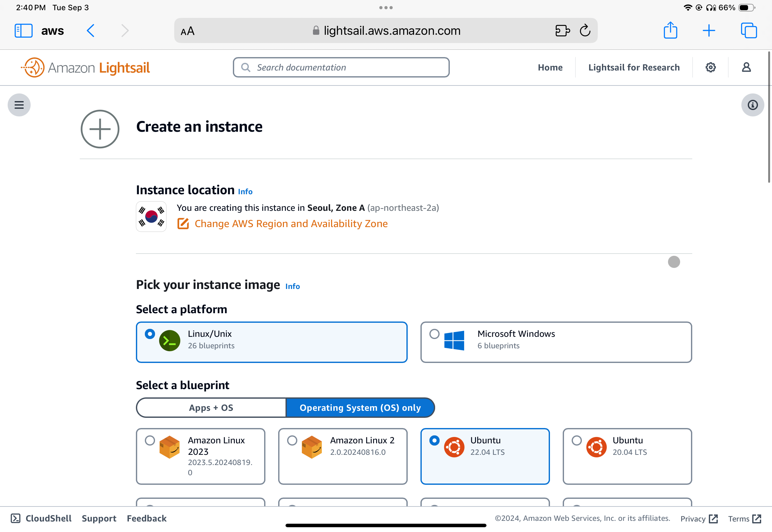Click the lightsail.aws.amazon.com address bar
Viewport: 772px width, 532px height.
386,31
